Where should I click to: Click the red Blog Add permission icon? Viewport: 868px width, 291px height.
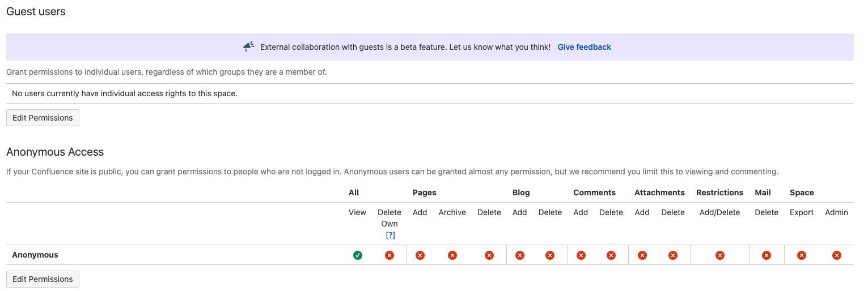[x=520, y=255]
